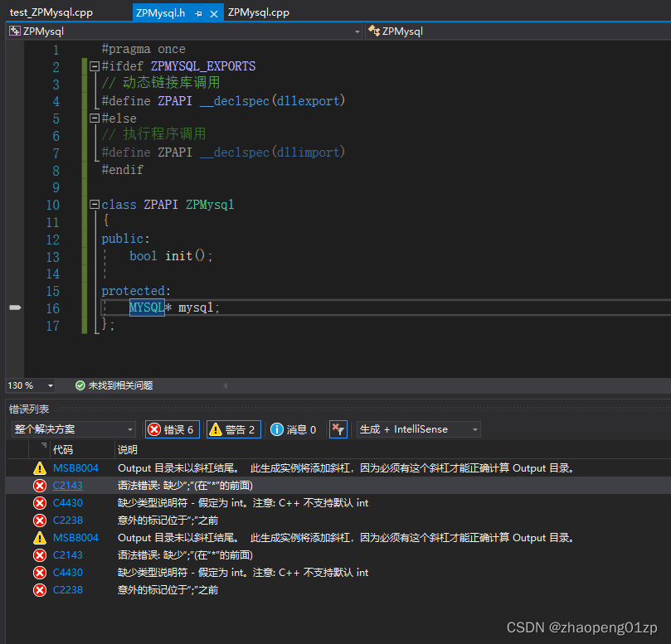Switch to the ZPMysql.cpp tab
671x644 pixels.
[259, 12]
